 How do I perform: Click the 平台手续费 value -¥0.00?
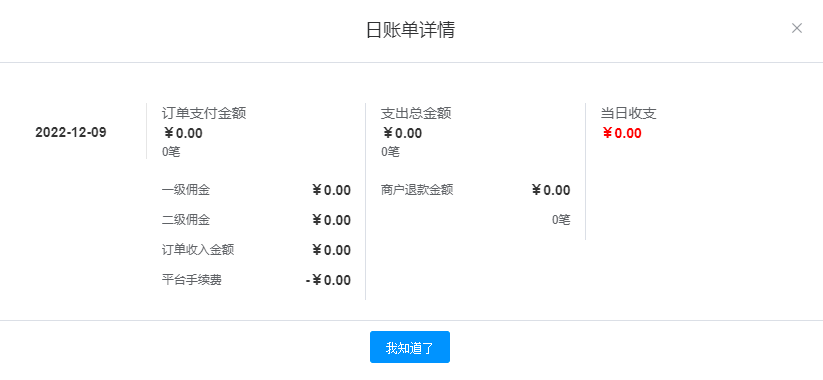click(x=328, y=280)
